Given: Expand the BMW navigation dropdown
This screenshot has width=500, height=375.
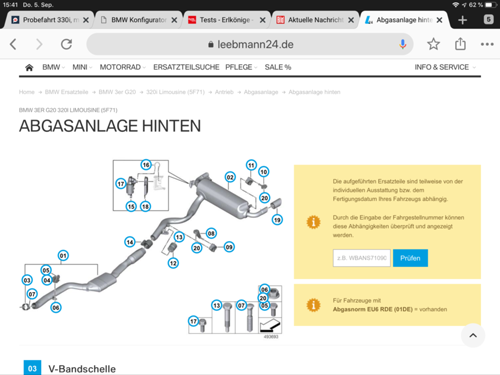Looking at the screenshot, I should point(53,67).
